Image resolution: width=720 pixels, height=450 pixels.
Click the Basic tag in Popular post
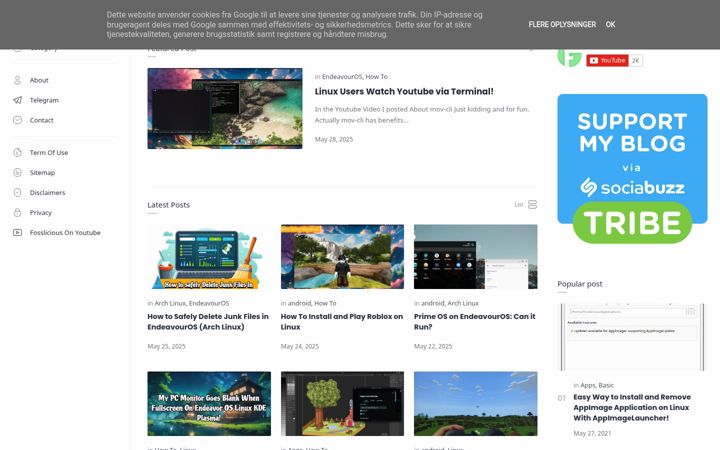pos(606,385)
